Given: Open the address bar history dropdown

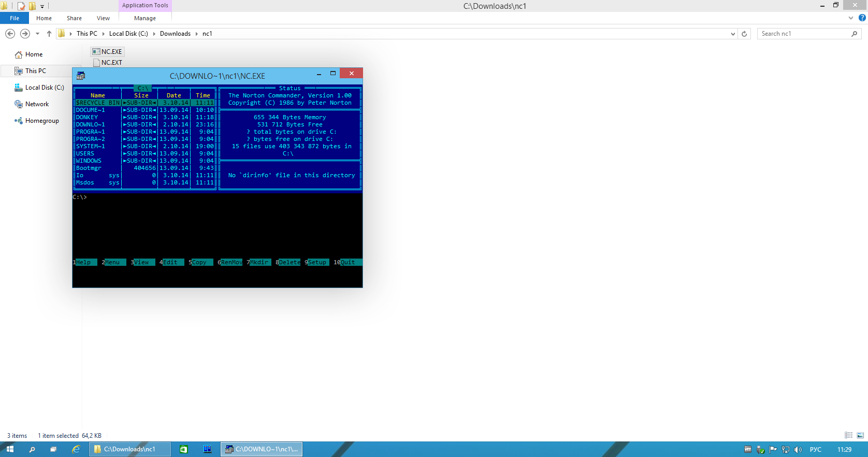Looking at the screenshot, I should tap(733, 34).
